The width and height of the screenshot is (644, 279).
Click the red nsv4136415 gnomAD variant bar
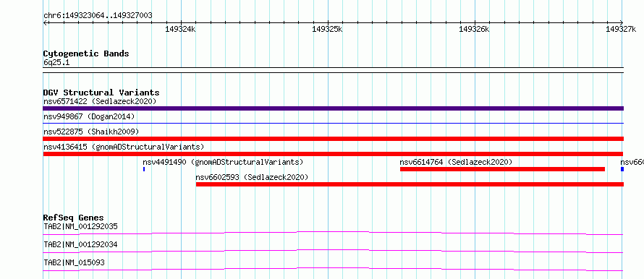333,154
